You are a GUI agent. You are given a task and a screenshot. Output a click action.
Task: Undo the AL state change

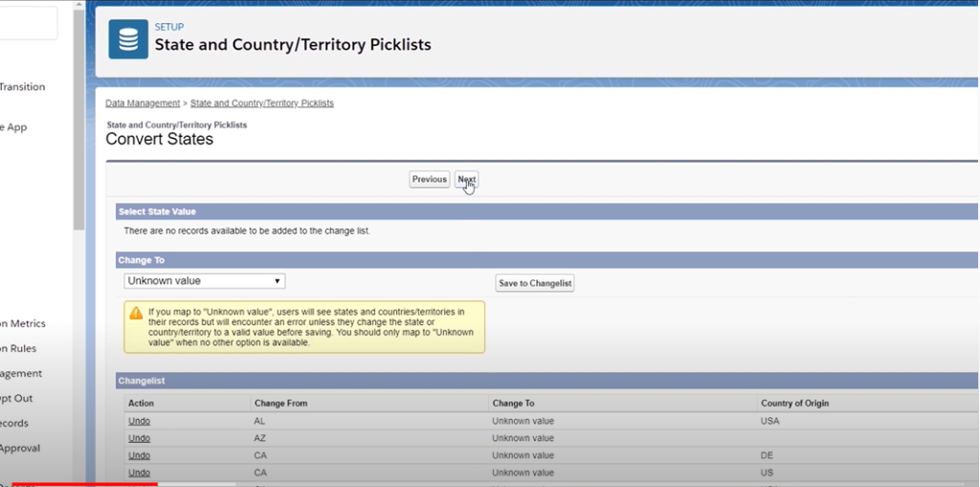point(139,421)
